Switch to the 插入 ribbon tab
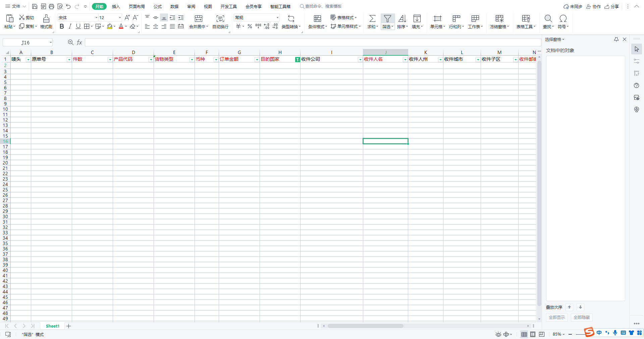 pos(116,6)
